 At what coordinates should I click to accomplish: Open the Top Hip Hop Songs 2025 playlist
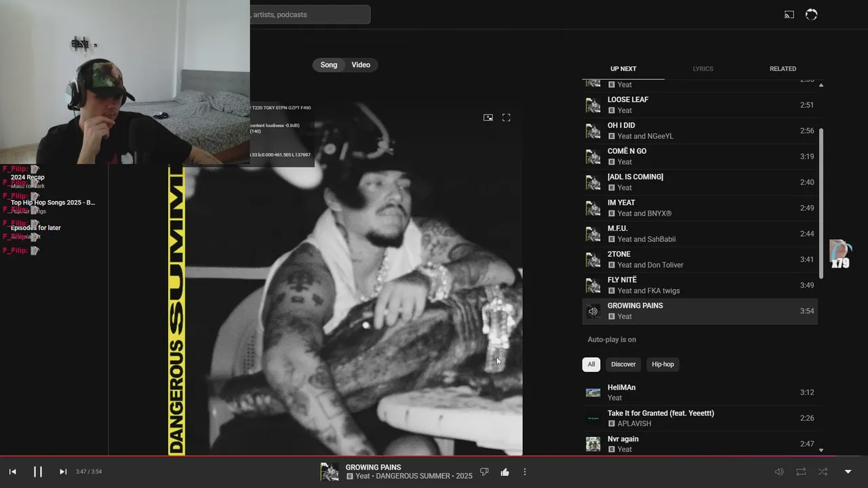pyautogui.click(x=53, y=203)
